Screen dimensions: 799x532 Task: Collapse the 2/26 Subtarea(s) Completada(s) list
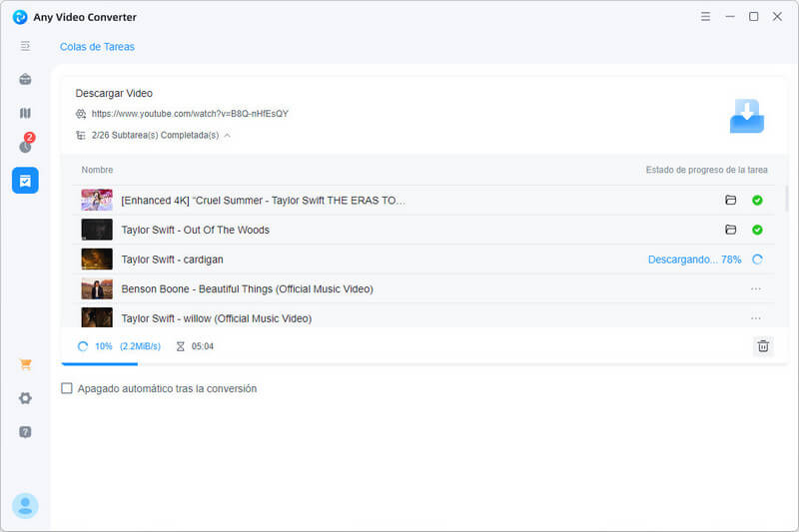point(227,135)
